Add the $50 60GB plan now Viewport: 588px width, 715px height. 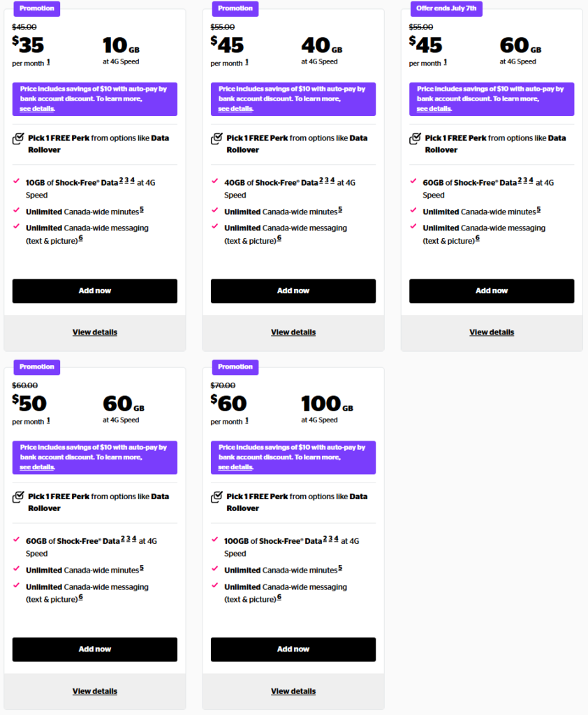click(x=95, y=649)
